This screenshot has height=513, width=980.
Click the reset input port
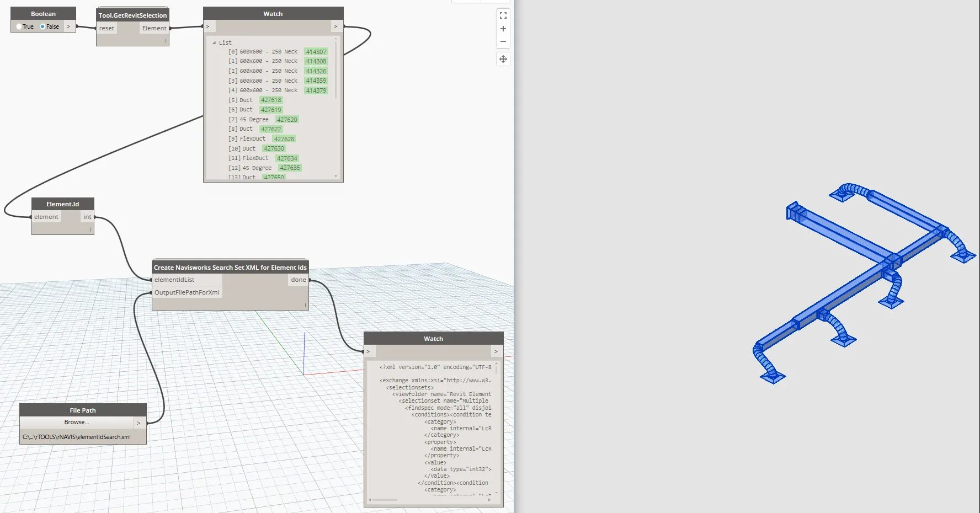coord(106,28)
